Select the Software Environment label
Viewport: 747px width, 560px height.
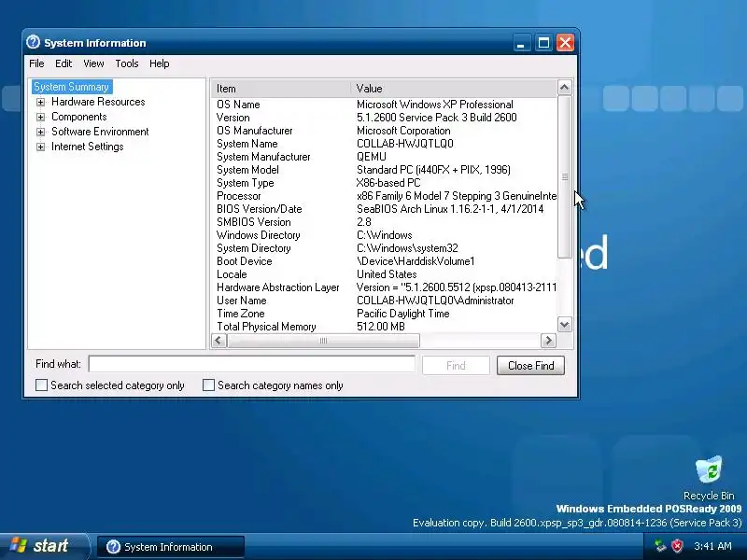click(100, 132)
